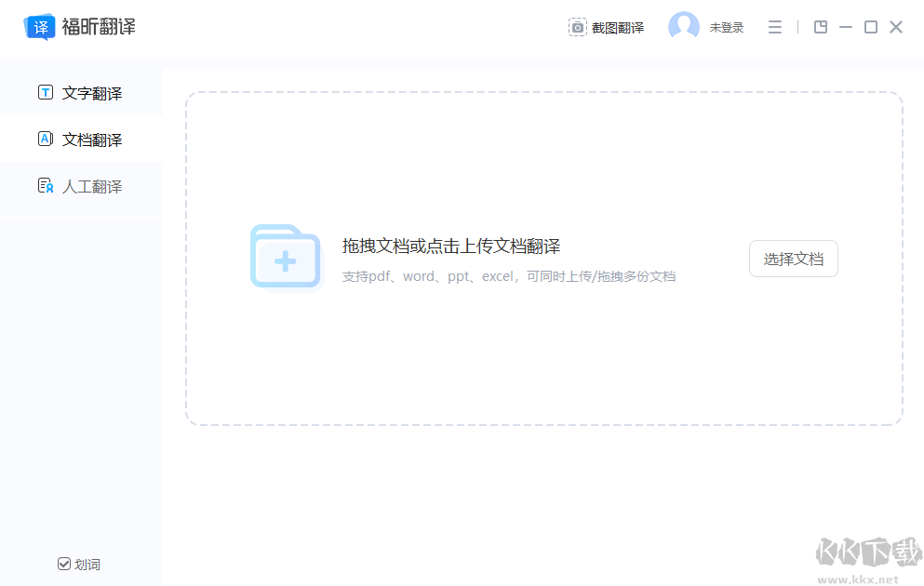Screen dimensions: 924x586
Task: Open screenshot translation via the camera icon
Action: tap(579, 27)
